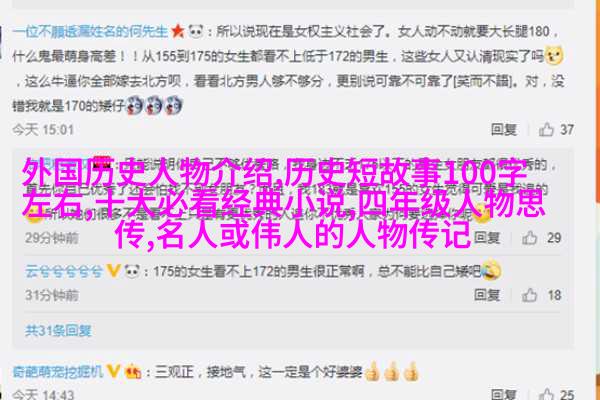600x400 pixels.
Task: Click thumbs-up icon beside count 29
Action: (x=530, y=238)
